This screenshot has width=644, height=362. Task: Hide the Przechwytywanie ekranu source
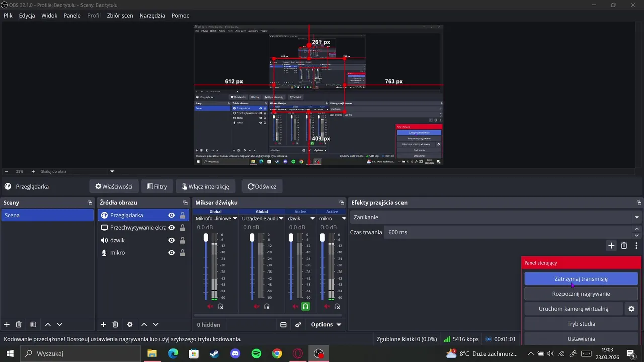pos(172,228)
